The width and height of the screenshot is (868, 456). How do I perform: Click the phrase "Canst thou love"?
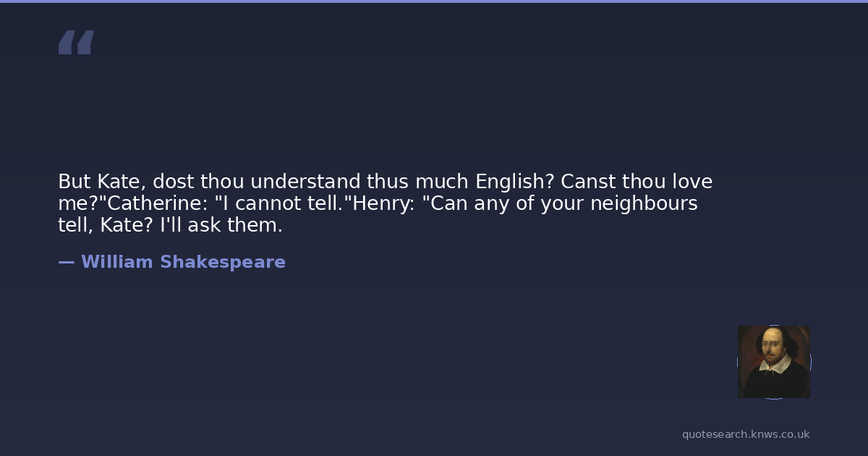point(637,182)
